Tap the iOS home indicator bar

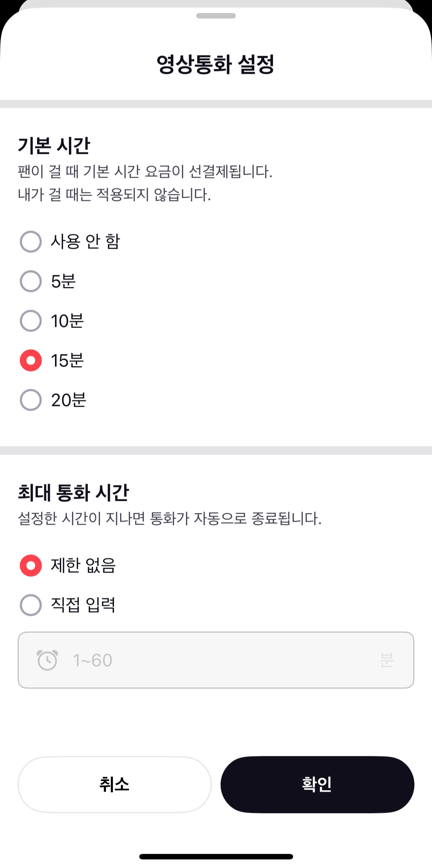tap(216, 856)
